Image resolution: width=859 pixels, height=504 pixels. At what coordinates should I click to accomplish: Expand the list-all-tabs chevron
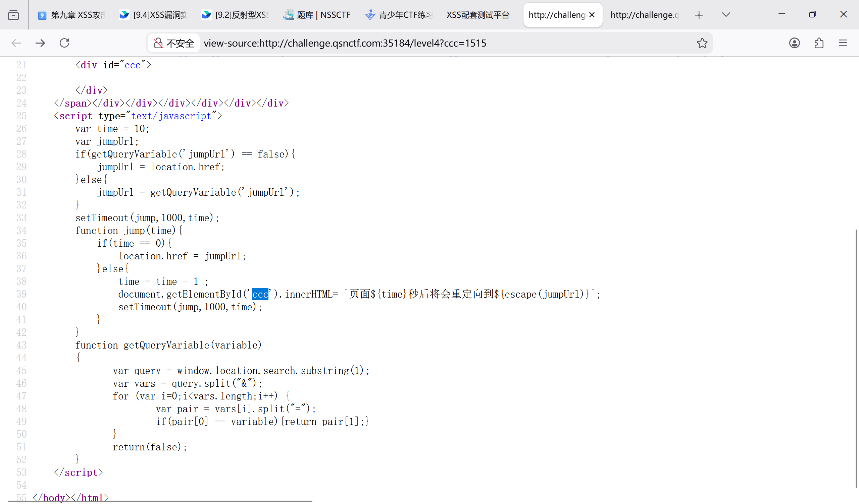tap(726, 15)
